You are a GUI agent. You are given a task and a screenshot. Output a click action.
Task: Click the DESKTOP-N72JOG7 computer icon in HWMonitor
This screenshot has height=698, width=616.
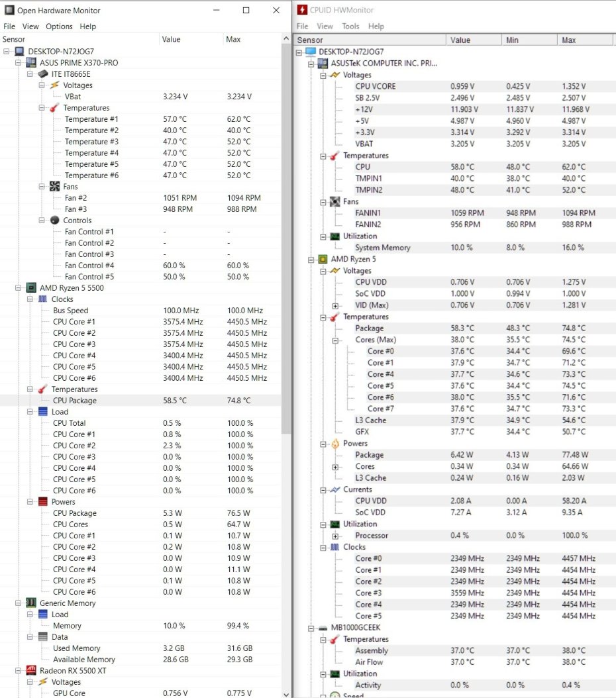[x=311, y=52]
